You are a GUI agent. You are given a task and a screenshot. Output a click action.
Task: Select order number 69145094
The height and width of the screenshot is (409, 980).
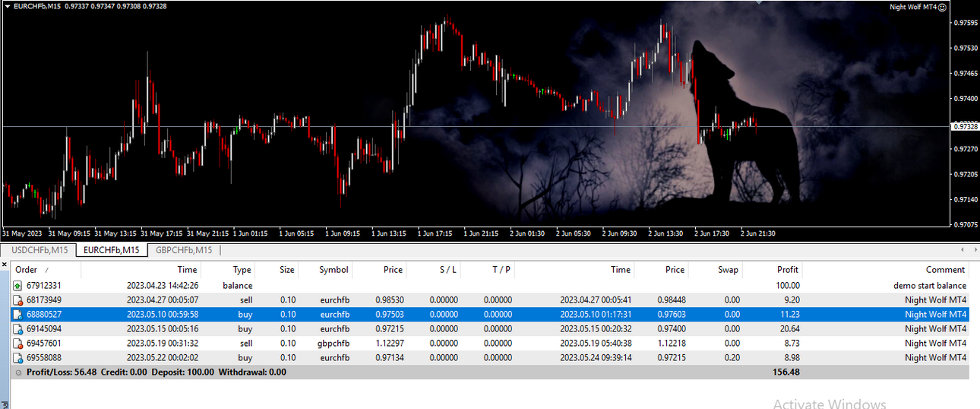coord(44,329)
